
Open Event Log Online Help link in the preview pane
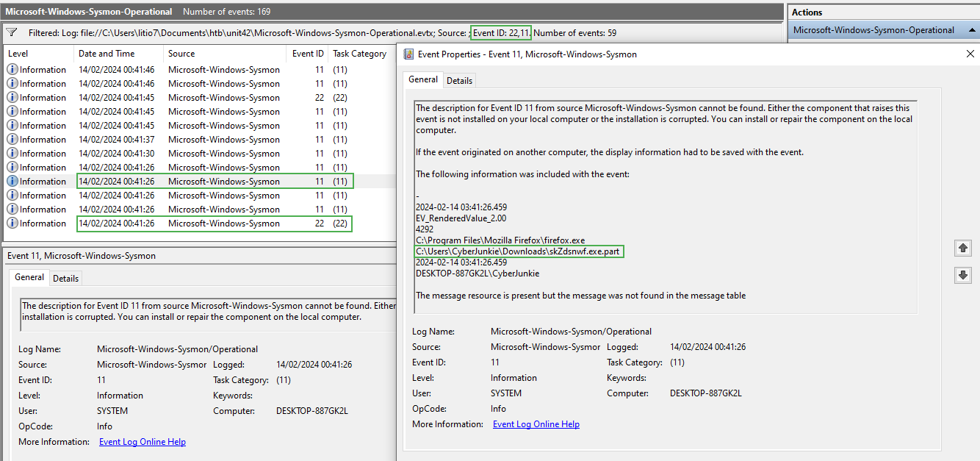[143, 442]
